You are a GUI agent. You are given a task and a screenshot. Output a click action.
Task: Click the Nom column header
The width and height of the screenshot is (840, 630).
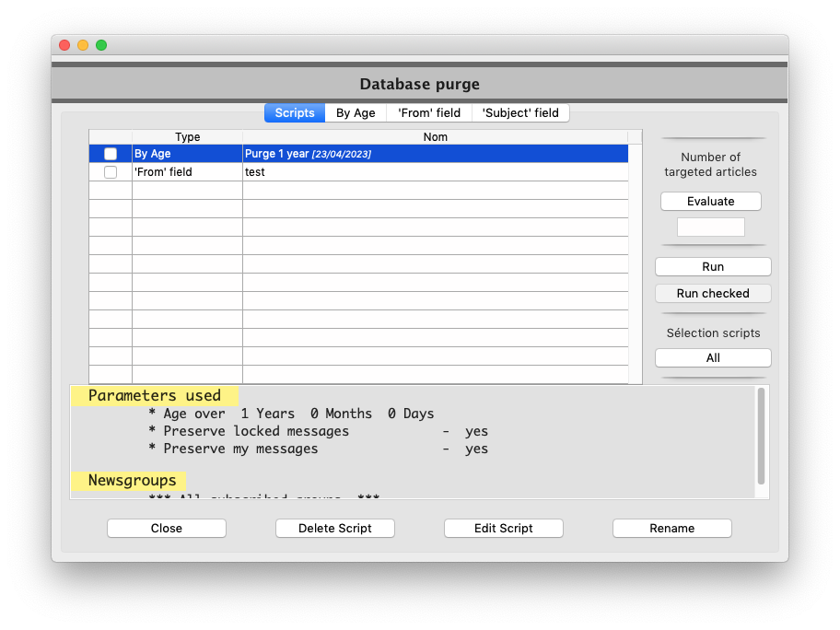435,137
